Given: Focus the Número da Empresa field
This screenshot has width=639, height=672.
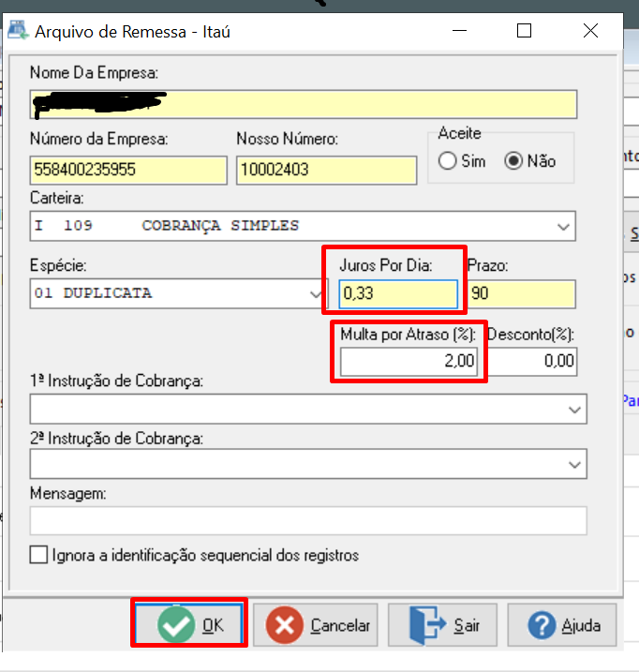Looking at the screenshot, I should 128,171.
